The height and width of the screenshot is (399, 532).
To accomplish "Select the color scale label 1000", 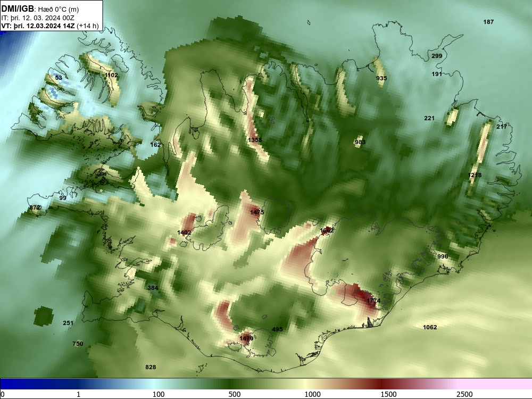I will point(312,394).
